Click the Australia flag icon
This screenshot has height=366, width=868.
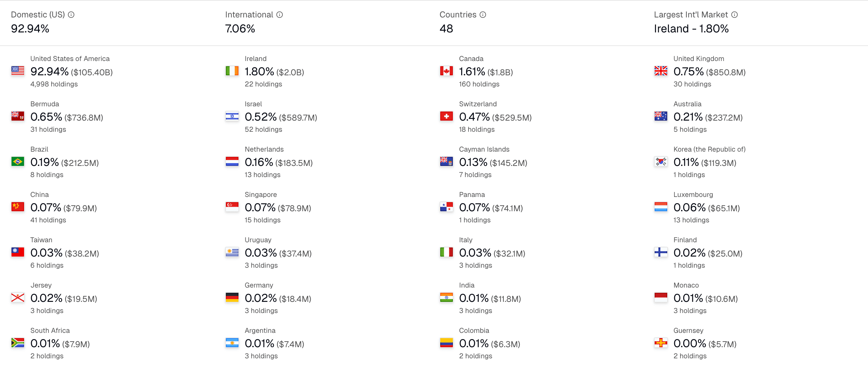661,115
